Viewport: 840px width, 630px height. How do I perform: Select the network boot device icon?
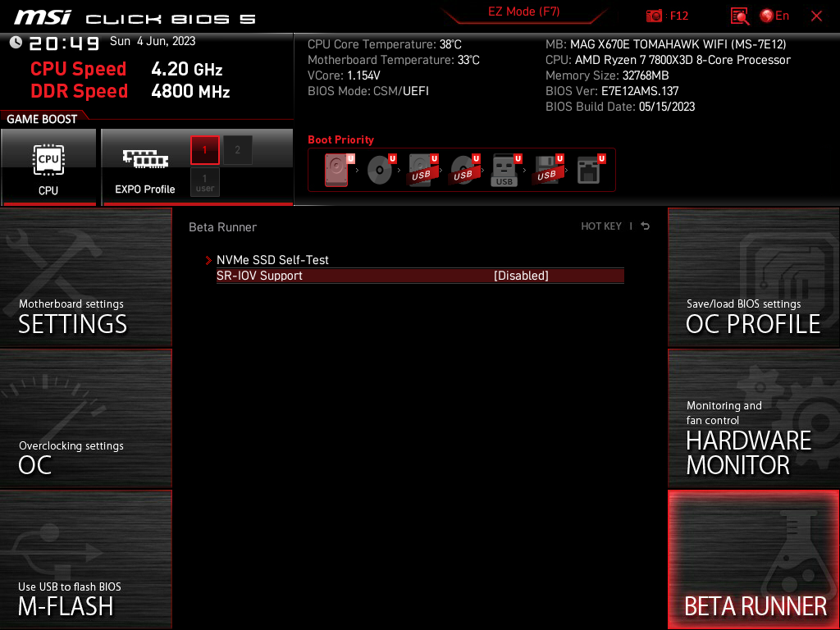click(x=588, y=171)
